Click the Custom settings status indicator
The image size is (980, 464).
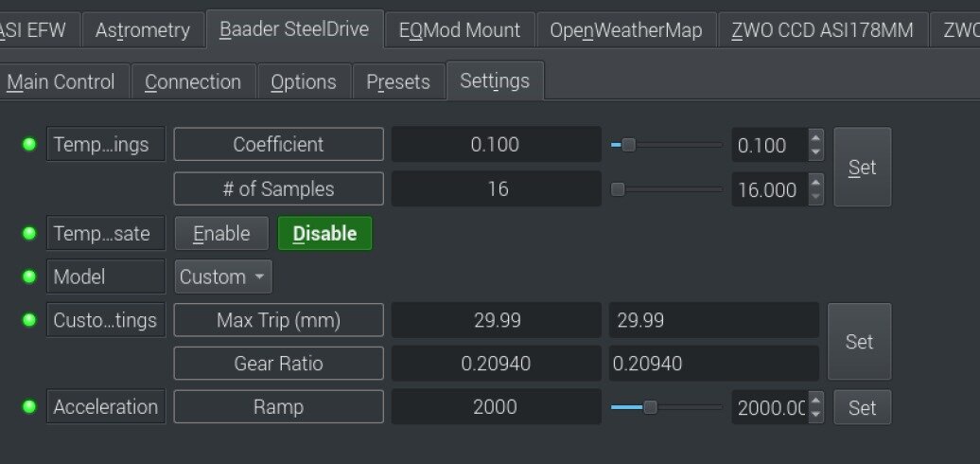(29, 320)
